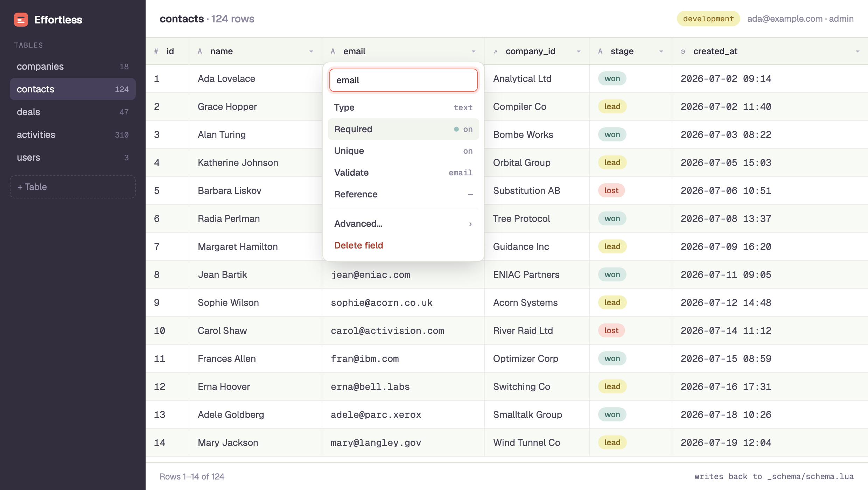Click the won stage badge for Ada Lovelace
Image resolution: width=868 pixels, height=490 pixels.
612,78
